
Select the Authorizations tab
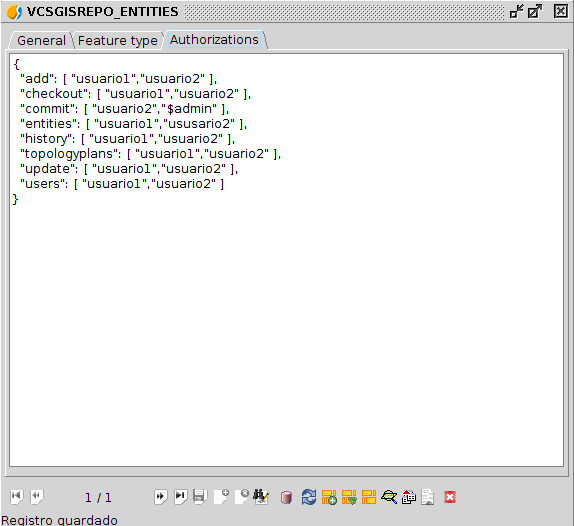pyautogui.click(x=214, y=40)
